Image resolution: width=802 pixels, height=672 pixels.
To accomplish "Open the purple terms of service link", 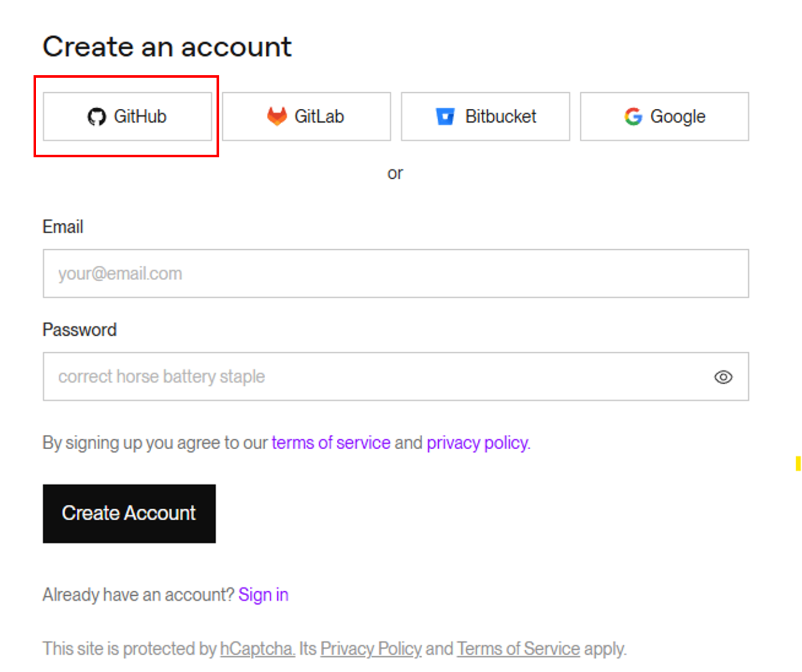I will 331,443.
